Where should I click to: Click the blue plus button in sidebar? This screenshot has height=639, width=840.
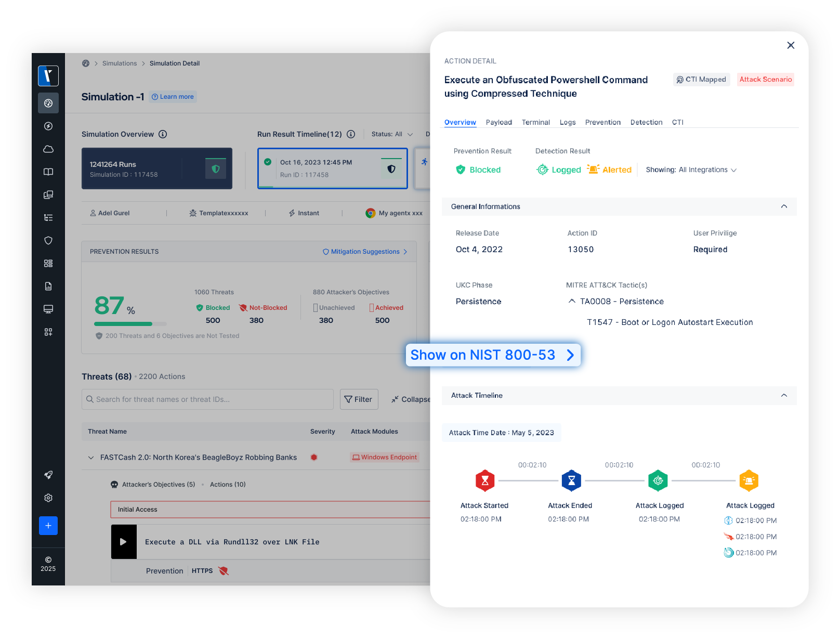point(48,526)
